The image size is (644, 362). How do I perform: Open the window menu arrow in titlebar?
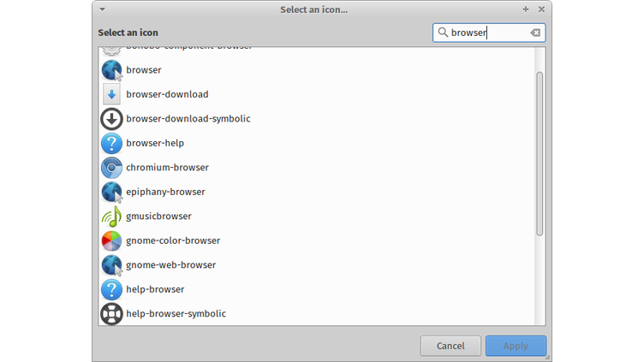[102, 9]
